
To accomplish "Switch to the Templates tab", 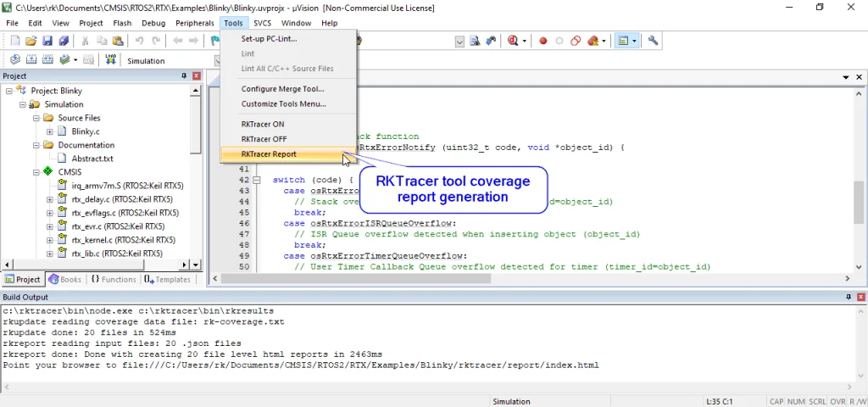I will [167, 280].
